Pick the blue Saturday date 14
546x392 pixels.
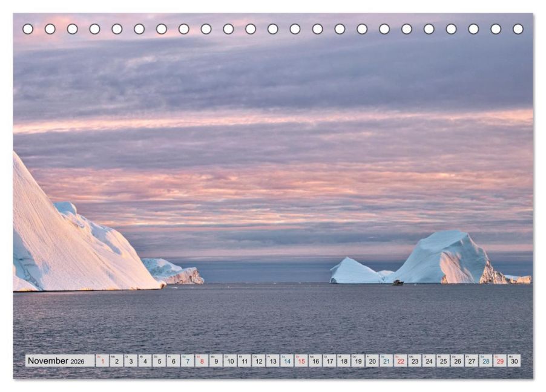click(288, 361)
